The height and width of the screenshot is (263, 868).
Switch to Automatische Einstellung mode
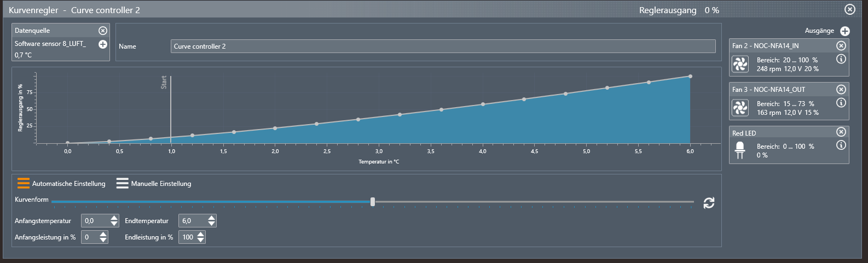(61, 184)
